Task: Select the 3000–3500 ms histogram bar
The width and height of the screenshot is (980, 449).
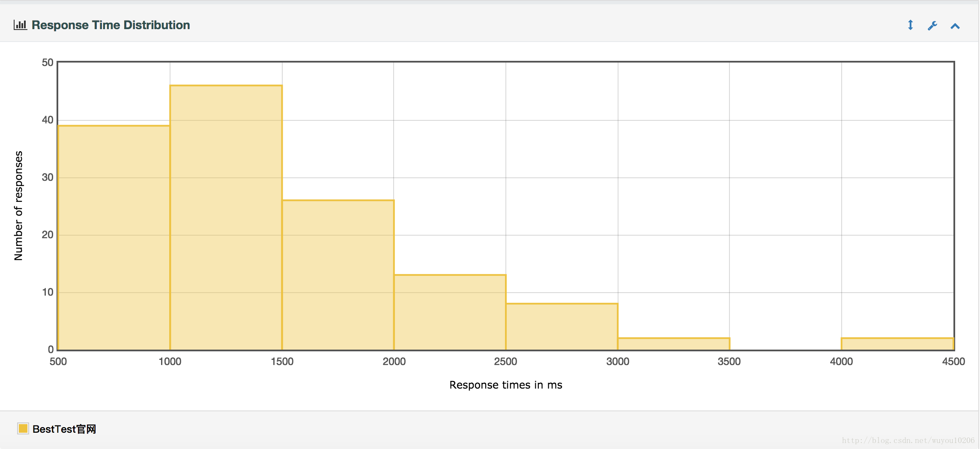Action: click(674, 344)
